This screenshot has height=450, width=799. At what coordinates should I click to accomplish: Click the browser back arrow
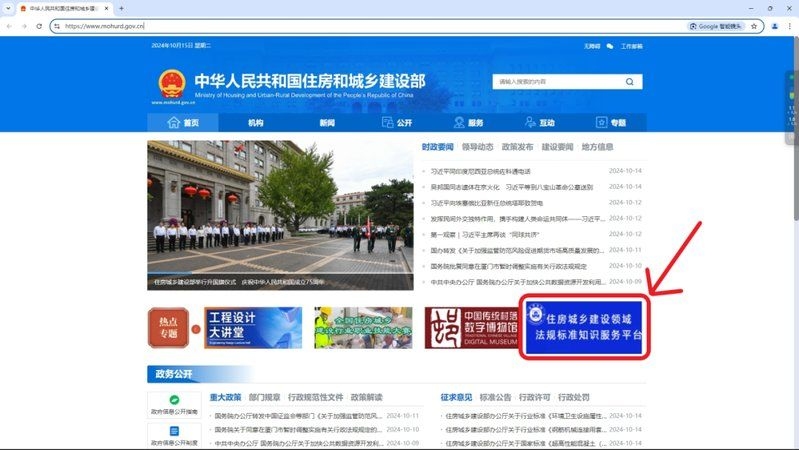click(x=10, y=26)
